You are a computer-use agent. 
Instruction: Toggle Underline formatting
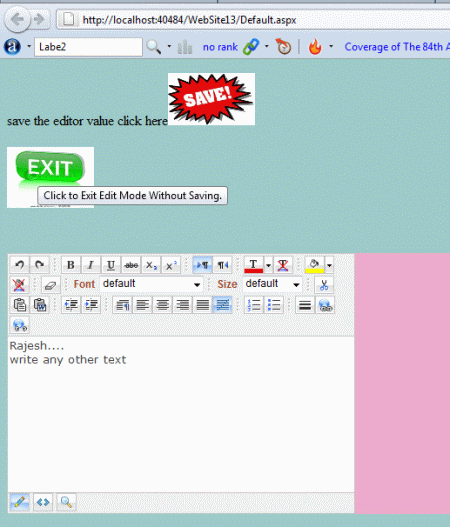tap(111, 265)
